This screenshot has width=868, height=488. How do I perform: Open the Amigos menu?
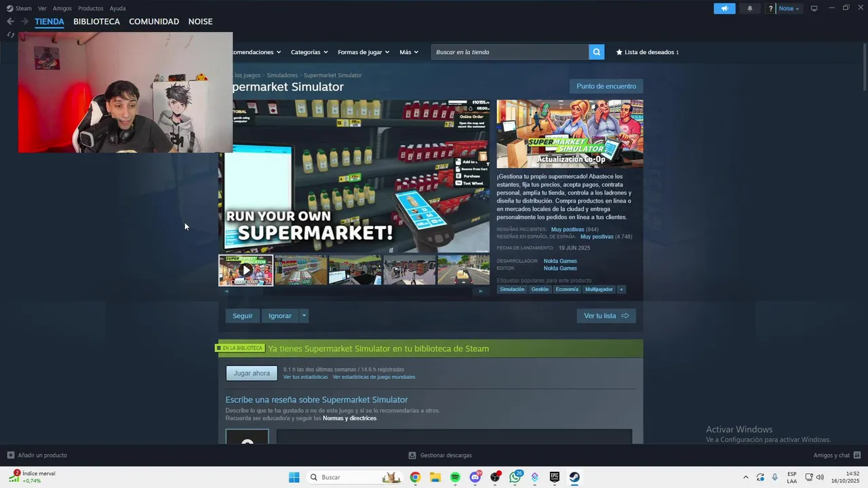(62, 8)
